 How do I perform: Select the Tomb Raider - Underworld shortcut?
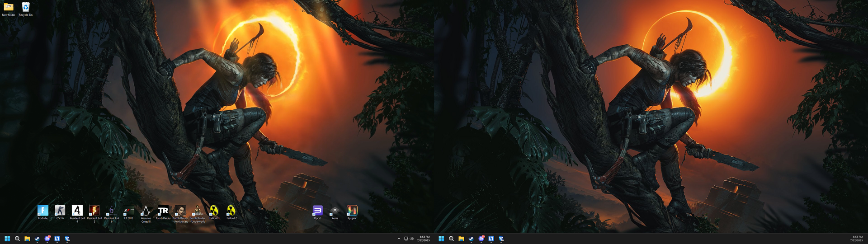[198, 214]
